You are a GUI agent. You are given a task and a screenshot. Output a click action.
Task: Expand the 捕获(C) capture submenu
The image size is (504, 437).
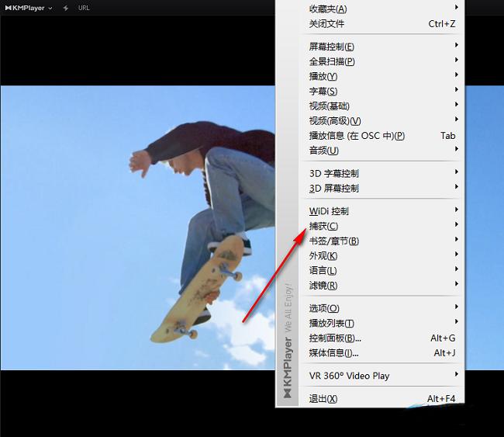coord(323,226)
